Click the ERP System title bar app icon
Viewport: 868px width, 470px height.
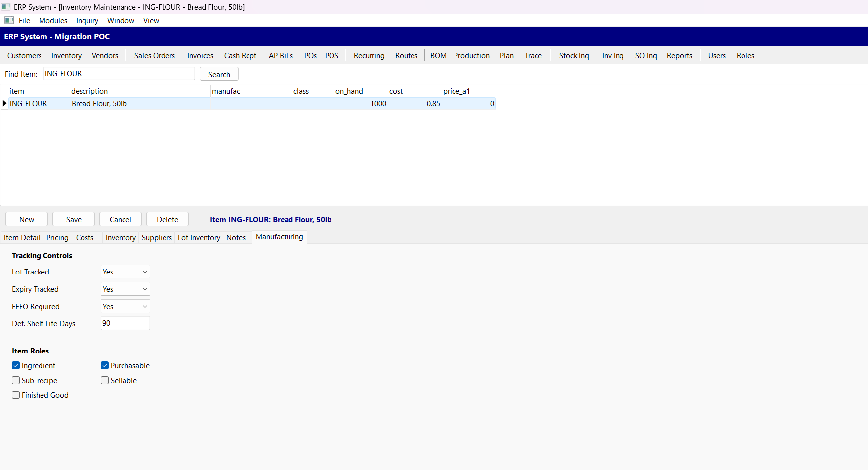[x=6, y=7]
